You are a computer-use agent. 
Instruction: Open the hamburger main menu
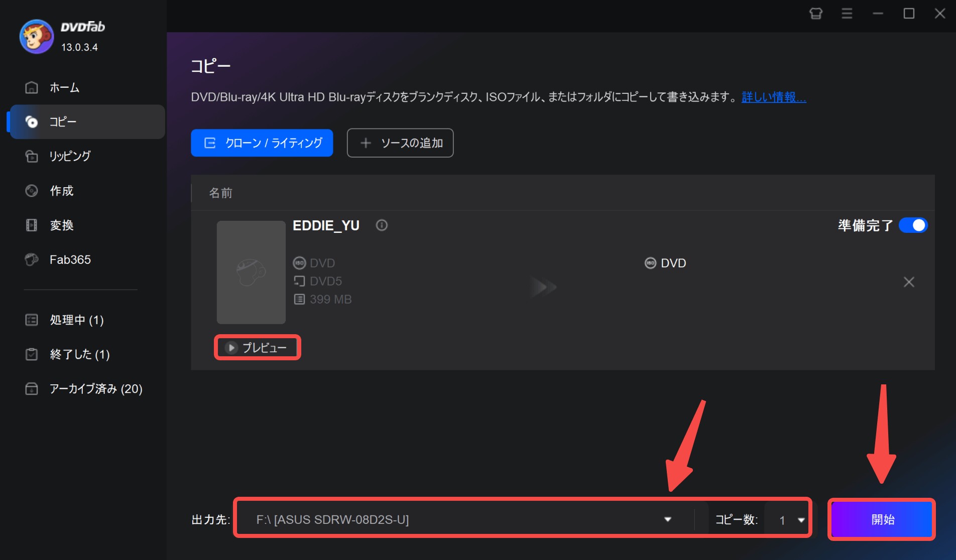(x=847, y=14)
